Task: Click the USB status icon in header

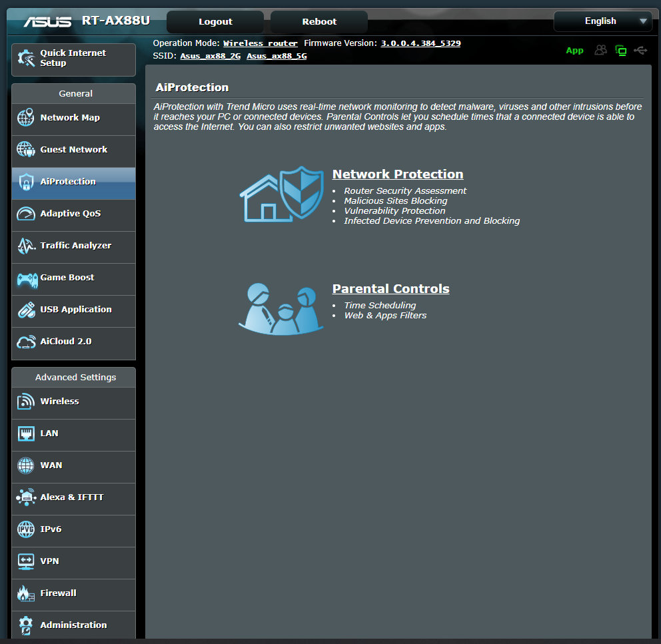Action: [x=640, y=51]
